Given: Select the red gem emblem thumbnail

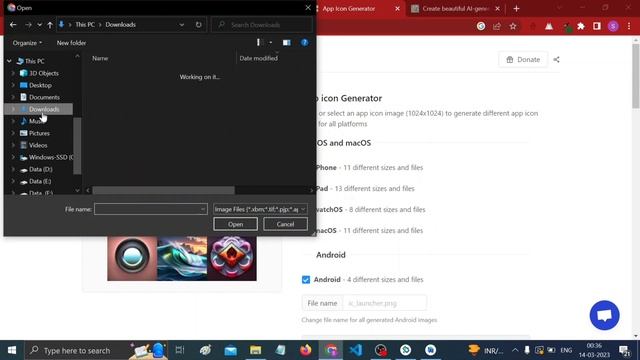Looking at the screenshot, I should pos(232,258).
